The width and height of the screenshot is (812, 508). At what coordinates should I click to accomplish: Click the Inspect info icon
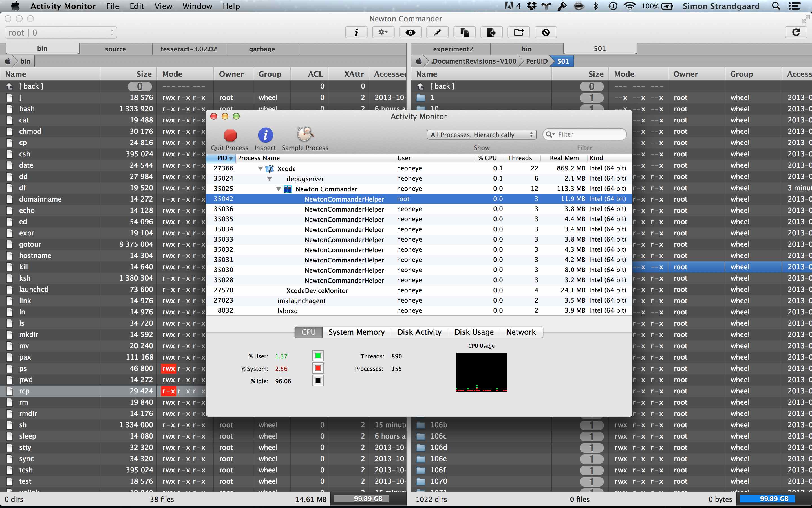coord(265,135)
